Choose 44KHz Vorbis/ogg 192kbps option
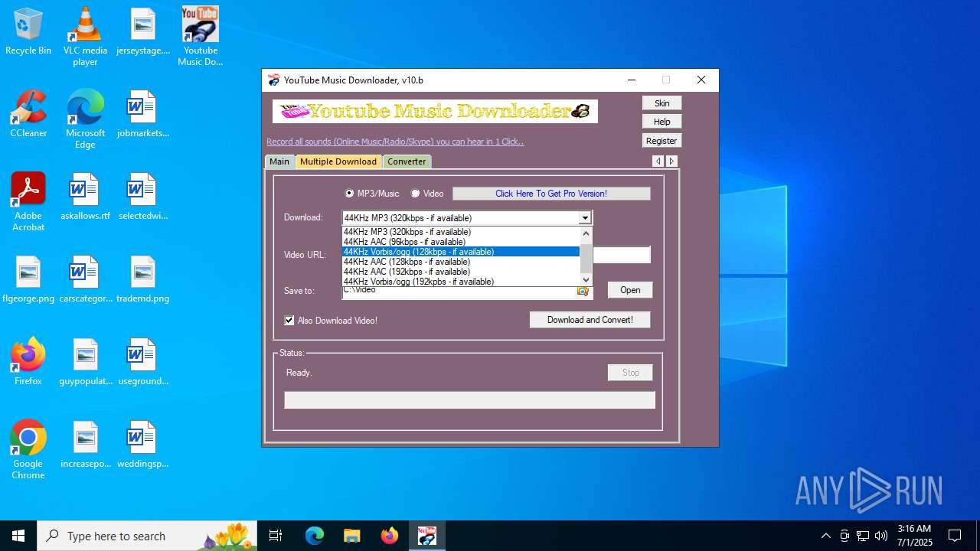980x551 pixels. 461,282
